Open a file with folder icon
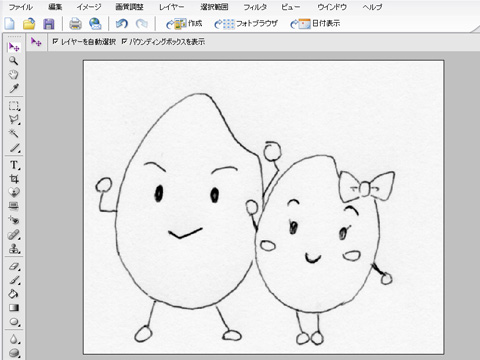The height and width of the screenshot is (360, 480). 29,24
